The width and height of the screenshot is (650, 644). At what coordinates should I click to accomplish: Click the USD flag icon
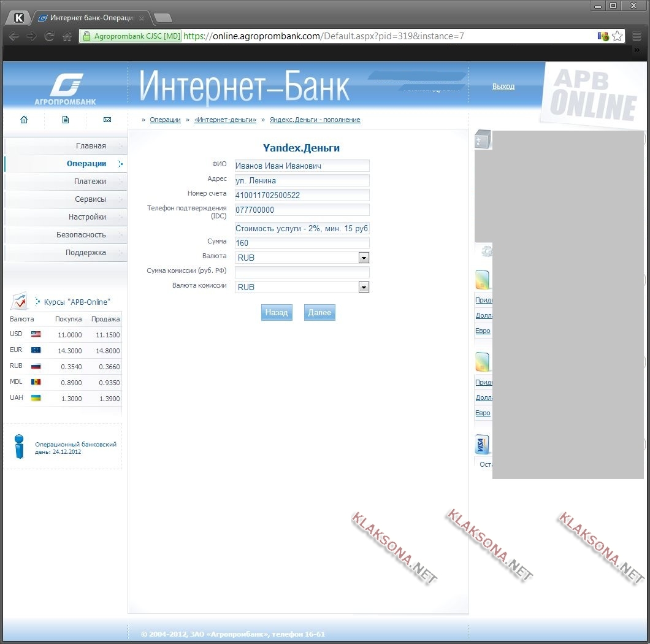[36, 334]
